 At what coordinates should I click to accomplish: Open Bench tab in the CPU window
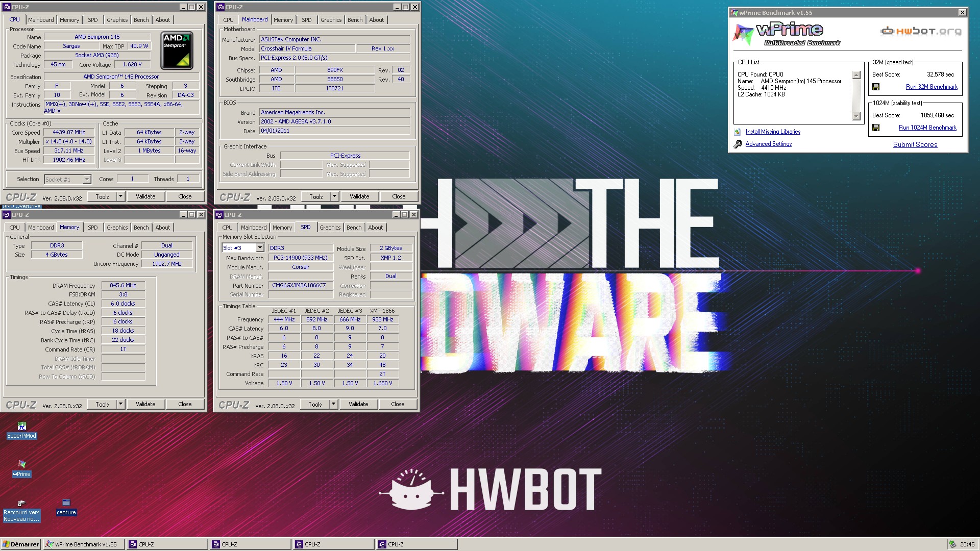coord(141,20)
